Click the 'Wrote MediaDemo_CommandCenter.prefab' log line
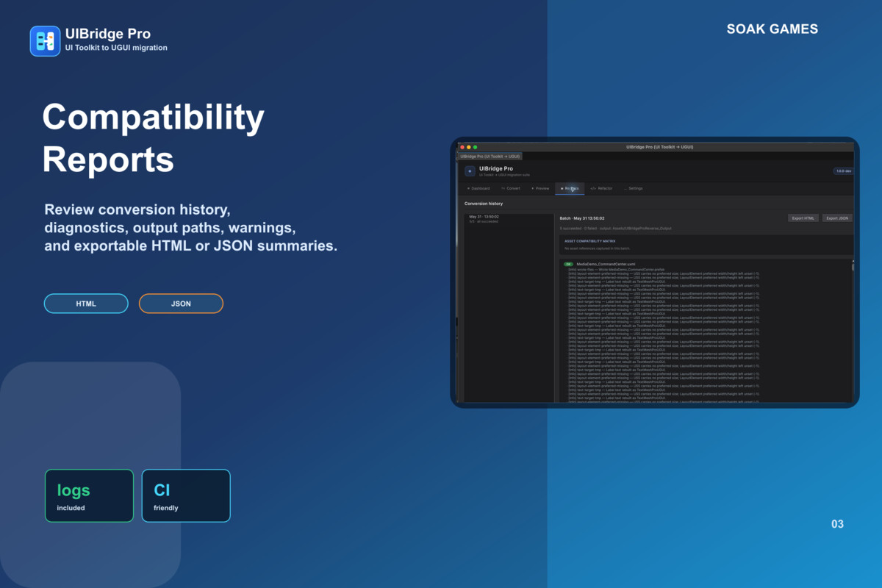Screen dimensions: 882x588 616,270
